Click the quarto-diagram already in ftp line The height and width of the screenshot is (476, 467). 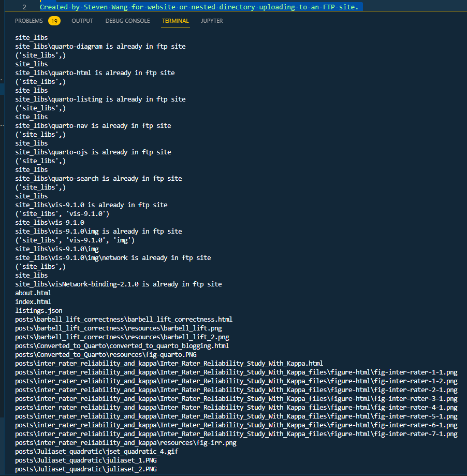100,47
